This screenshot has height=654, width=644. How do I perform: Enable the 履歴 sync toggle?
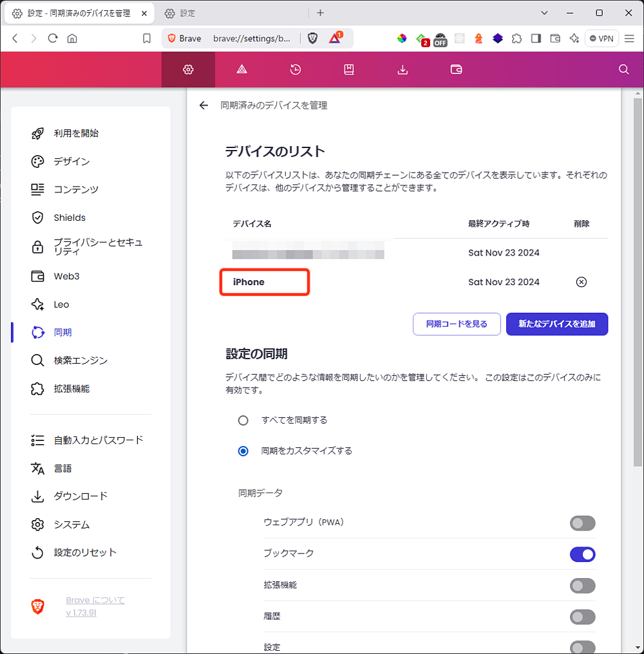pos(582,617)
